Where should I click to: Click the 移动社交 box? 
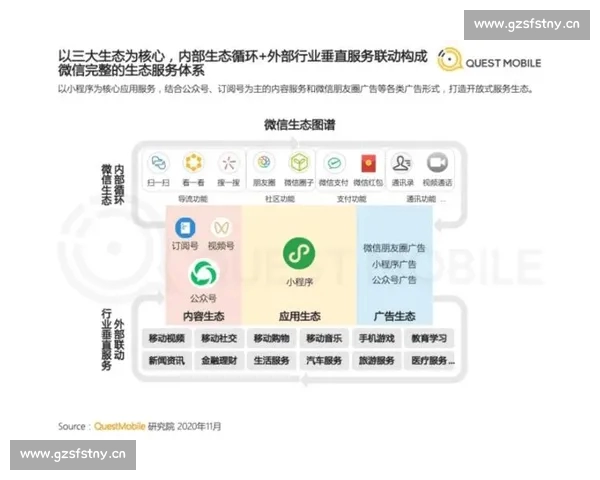tap(219, 338)
